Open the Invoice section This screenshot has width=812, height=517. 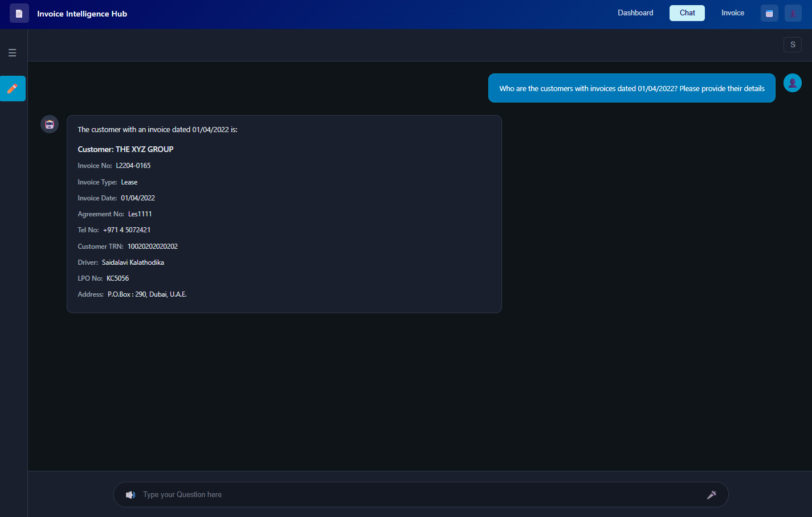point(732,13)
